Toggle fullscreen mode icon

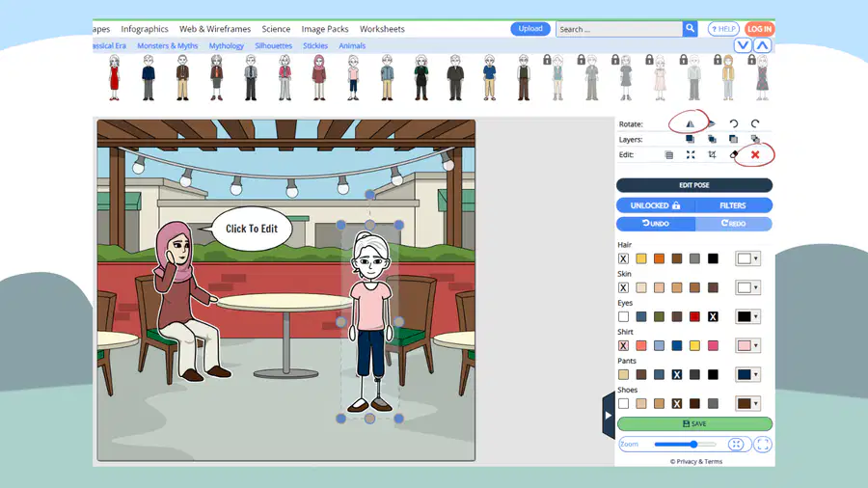[x=762, y=444]
